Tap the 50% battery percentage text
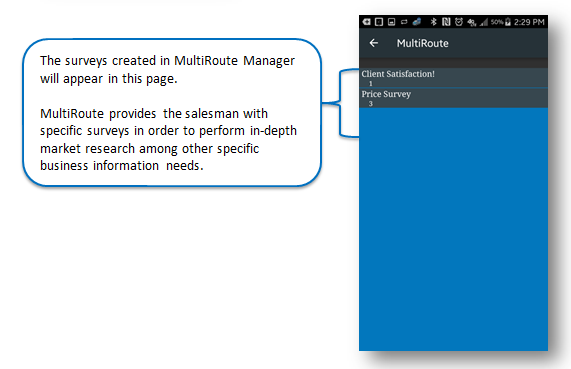 coord(497,22)
